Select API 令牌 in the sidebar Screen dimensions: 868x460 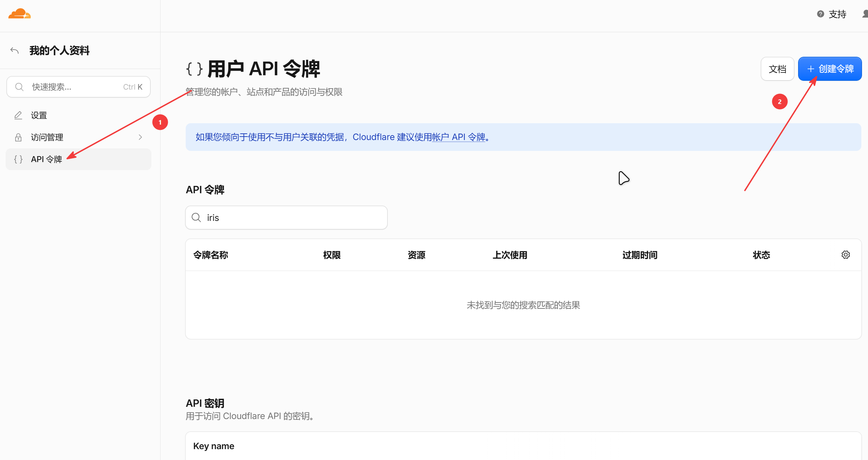pos(78,159)
